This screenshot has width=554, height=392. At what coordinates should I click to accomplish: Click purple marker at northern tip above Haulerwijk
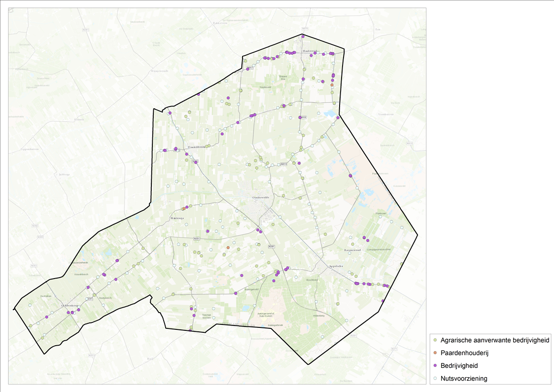pos(303,36)
